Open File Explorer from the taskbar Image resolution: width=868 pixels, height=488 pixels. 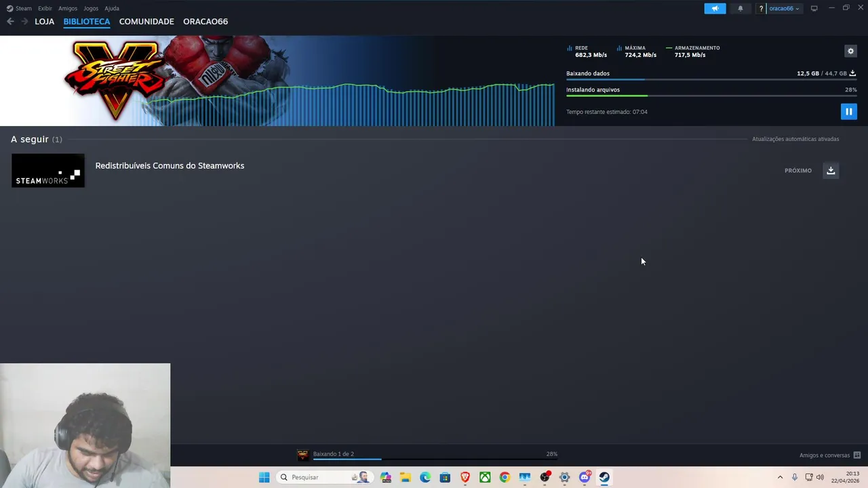[x=406, y=477]
